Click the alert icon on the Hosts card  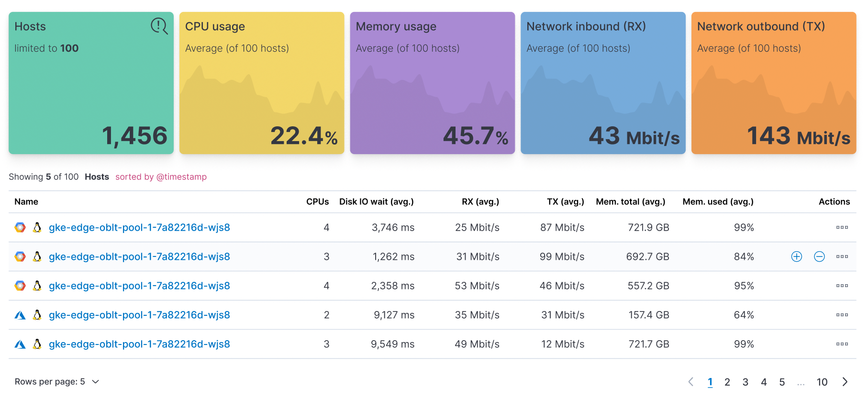point(158,26)
